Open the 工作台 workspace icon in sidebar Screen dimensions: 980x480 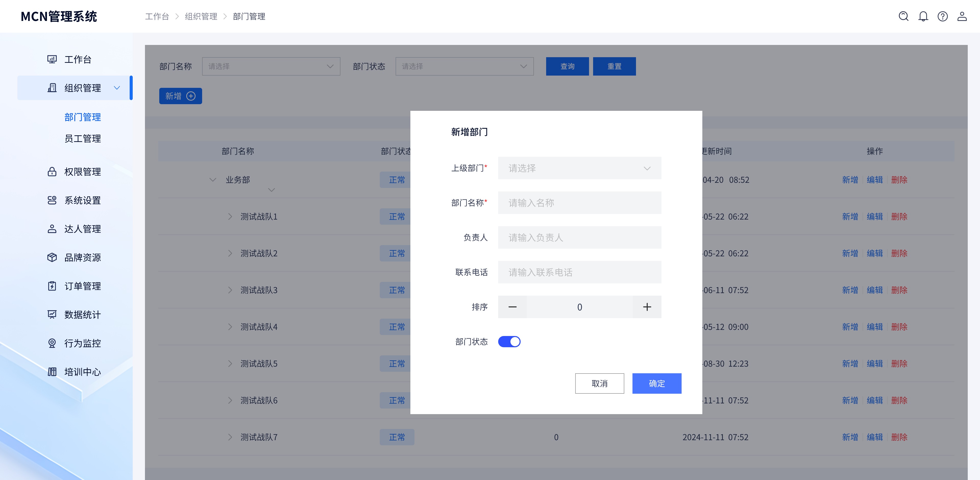[x=52, y=59]
